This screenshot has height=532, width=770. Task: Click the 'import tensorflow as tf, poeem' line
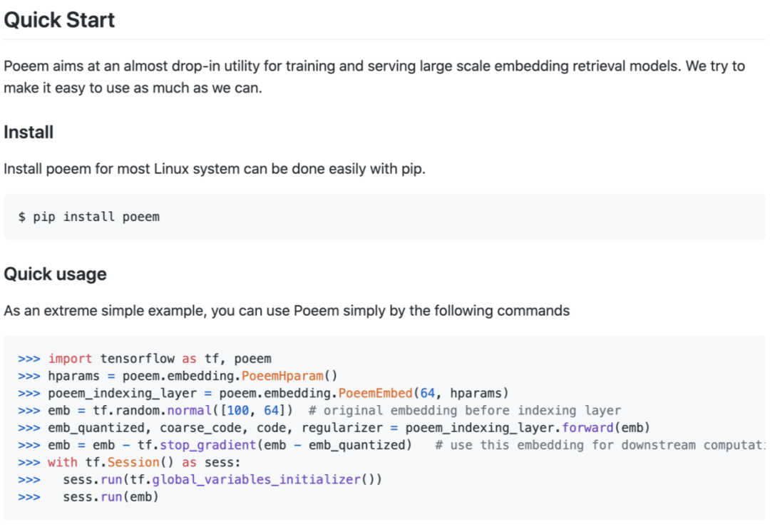point(145,359)
